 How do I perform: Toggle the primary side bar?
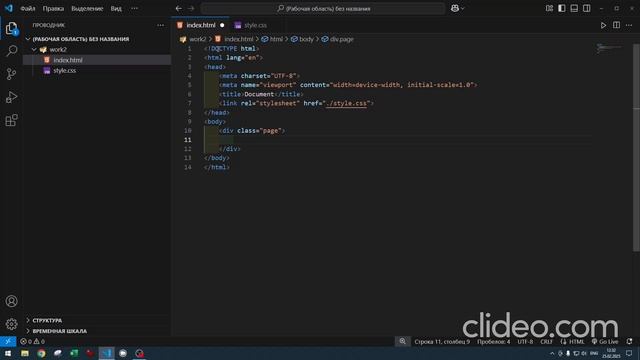562,8
